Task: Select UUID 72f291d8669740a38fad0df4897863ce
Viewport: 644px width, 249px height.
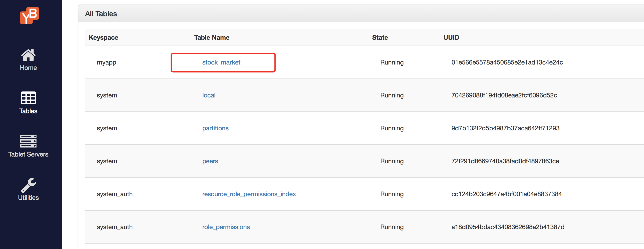Action: (505, 161)
